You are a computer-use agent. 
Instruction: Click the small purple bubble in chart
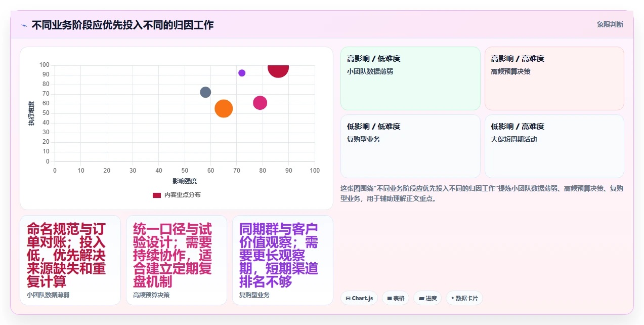[242, 73]
